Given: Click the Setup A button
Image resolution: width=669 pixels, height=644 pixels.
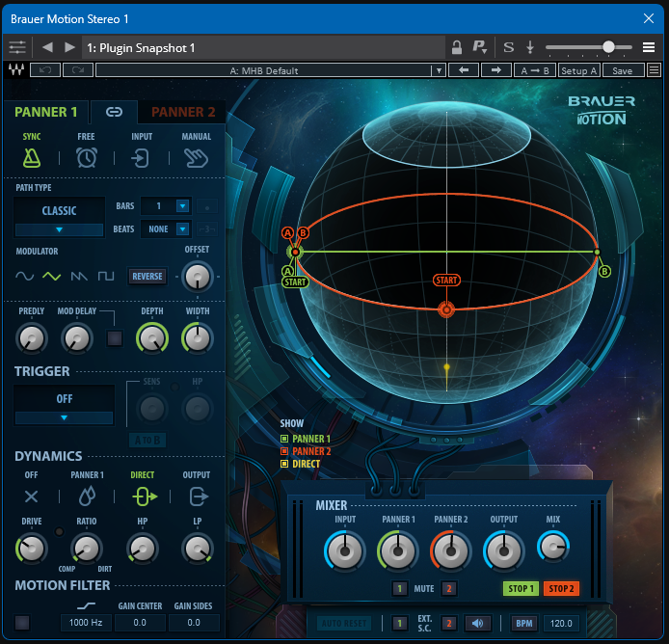Looking at the screenshot, I should (x=579, y=70).
